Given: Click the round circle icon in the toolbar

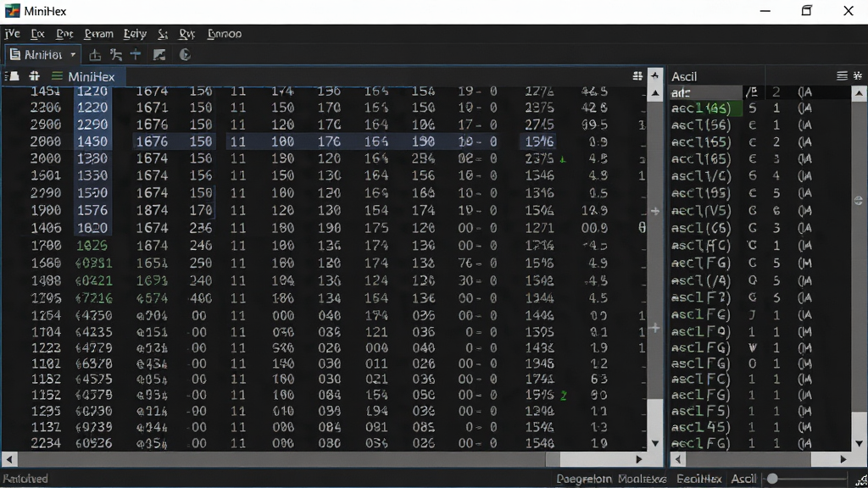Looking at the screenshot, I should pos(185,55).
